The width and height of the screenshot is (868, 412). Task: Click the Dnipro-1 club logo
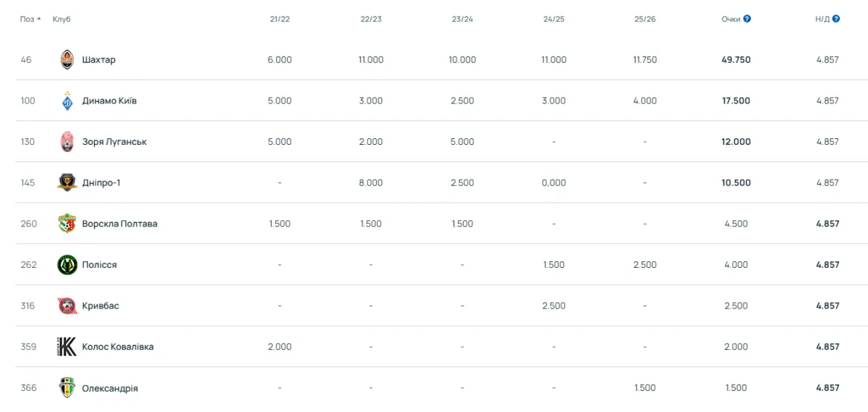[67, 183]
